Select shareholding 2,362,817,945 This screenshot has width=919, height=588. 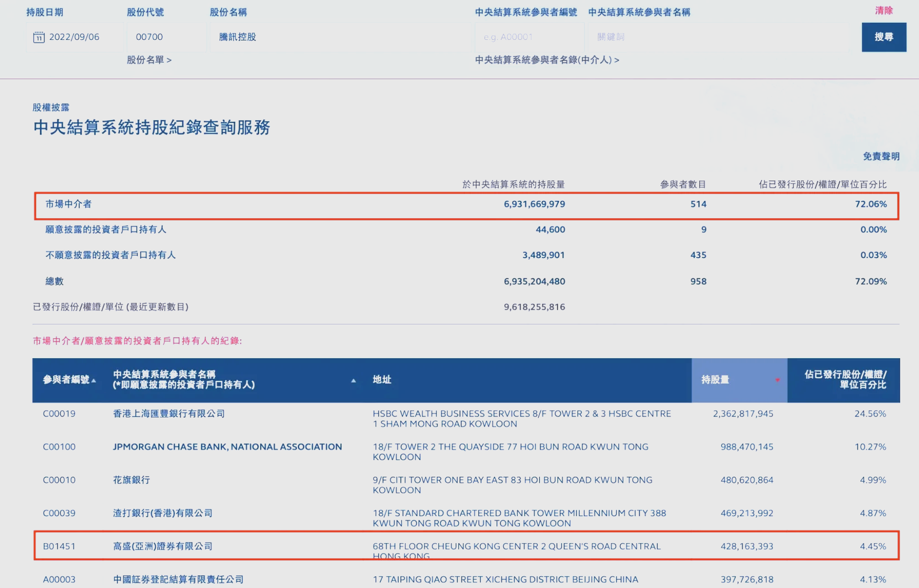[x=743, y=414]
